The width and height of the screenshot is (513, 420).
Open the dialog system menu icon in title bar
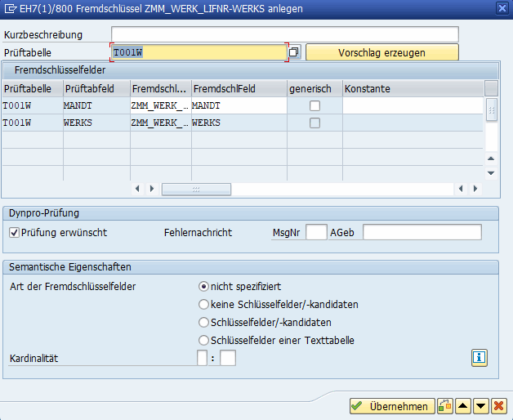[10, 8]
